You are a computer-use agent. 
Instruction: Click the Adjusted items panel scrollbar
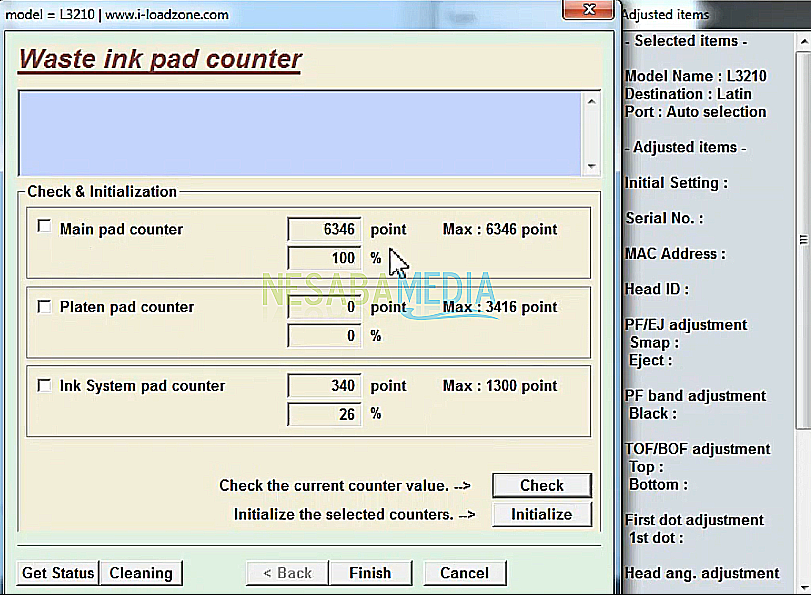803,240
